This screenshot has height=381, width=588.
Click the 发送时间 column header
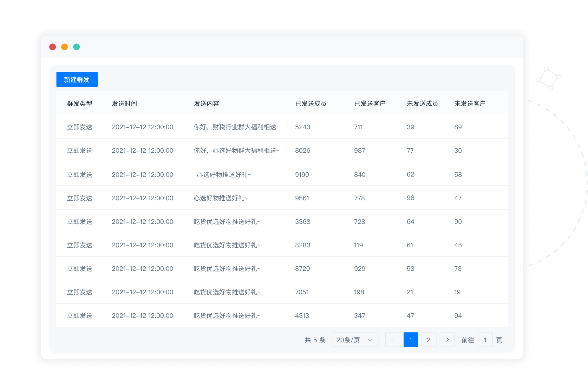125,104
